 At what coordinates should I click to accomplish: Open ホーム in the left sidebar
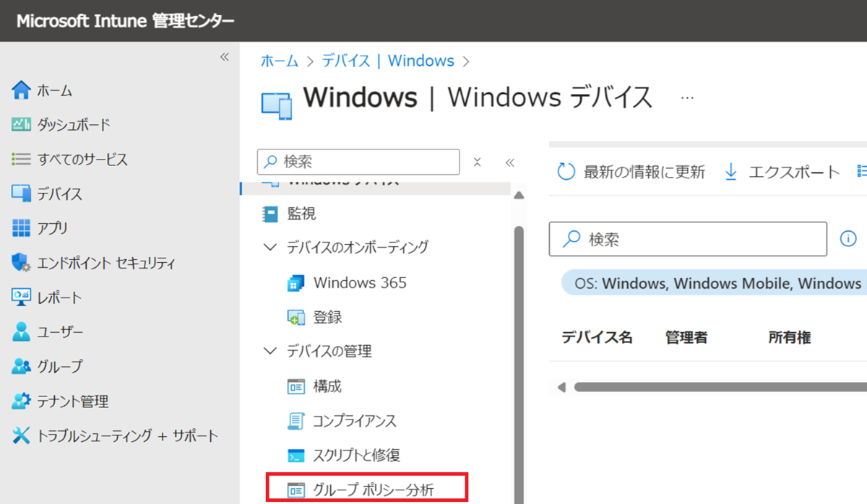coord(43,91)
